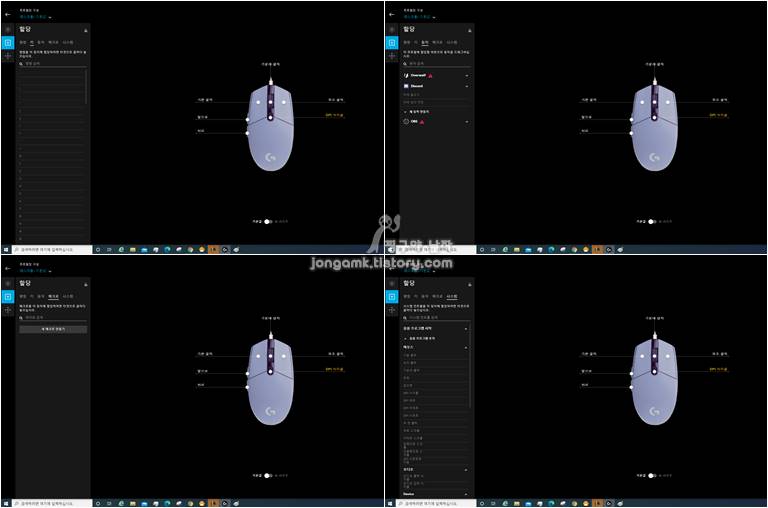Screen dimensions: 768x508
Task: Go back with the arrow in the Macros-tab view
Action: pyautogui.click(x=7, y=268)
